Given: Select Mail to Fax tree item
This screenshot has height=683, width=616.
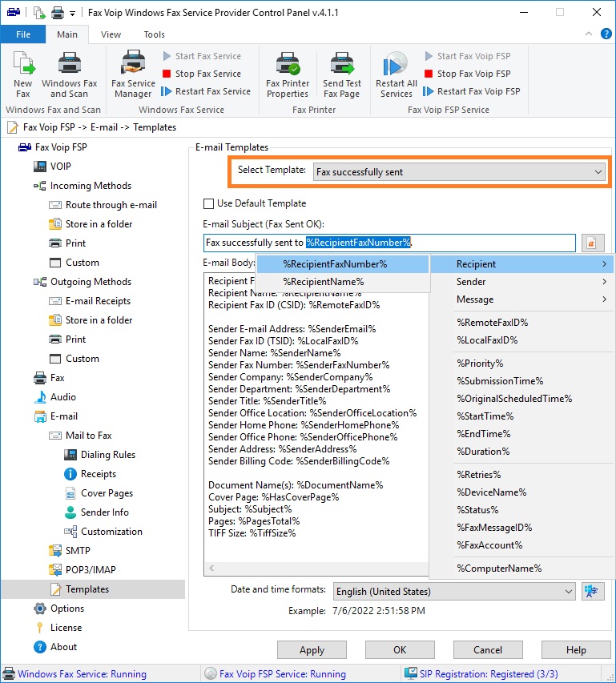Looking at the screenshot, I should pos(81,436).
